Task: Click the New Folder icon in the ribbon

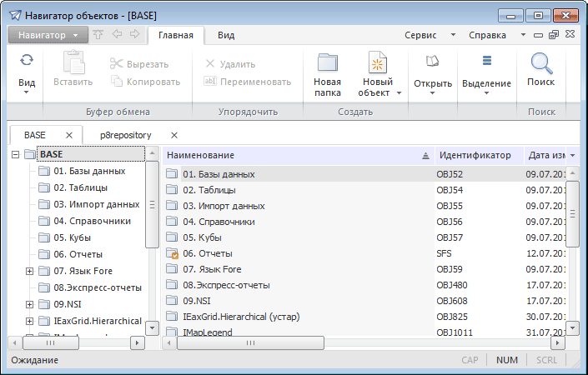Action: tap(327, 63)
